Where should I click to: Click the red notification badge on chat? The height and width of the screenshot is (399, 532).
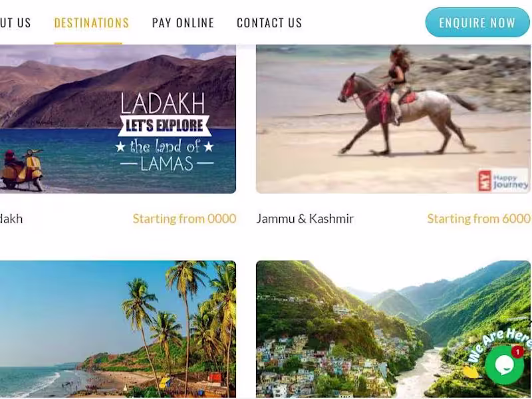tap(517, 352)
